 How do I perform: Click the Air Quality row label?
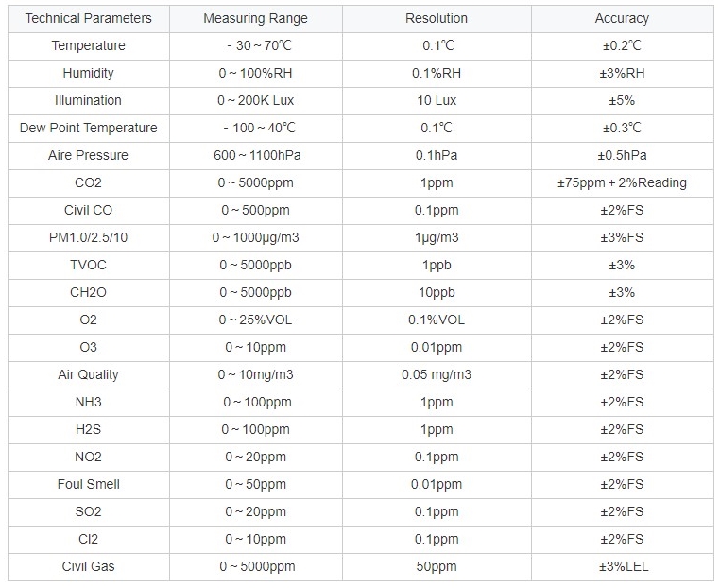(x=88, y=374)
